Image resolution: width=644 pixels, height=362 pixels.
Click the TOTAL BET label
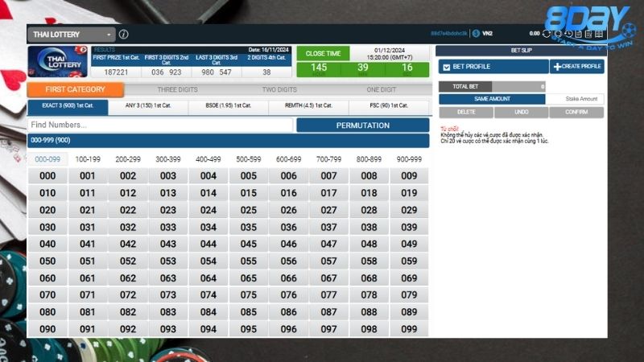point(465,87)
